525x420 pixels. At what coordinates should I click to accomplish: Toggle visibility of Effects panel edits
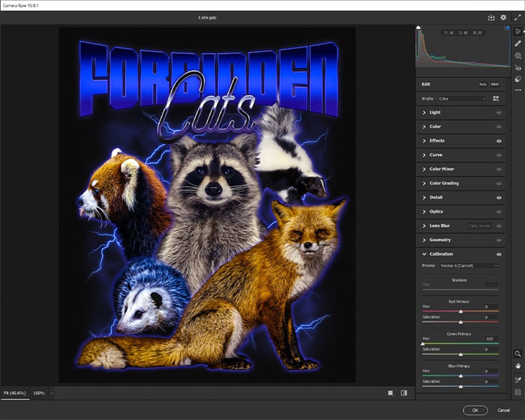pyautogui.click(x=499, y=141)
